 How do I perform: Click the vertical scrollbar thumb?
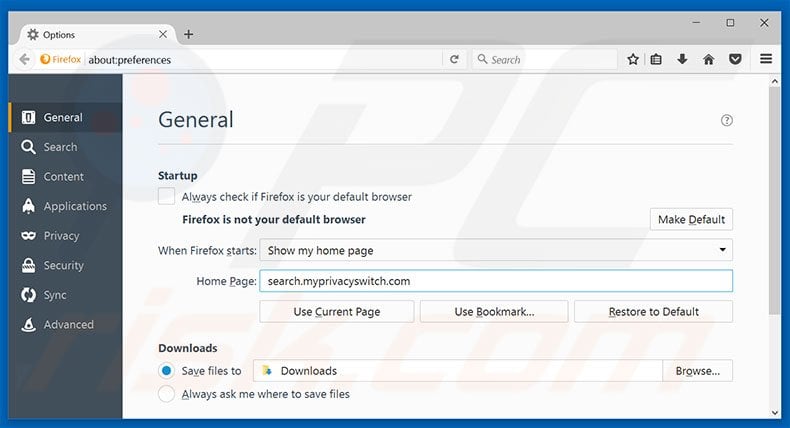coord(774,201)
